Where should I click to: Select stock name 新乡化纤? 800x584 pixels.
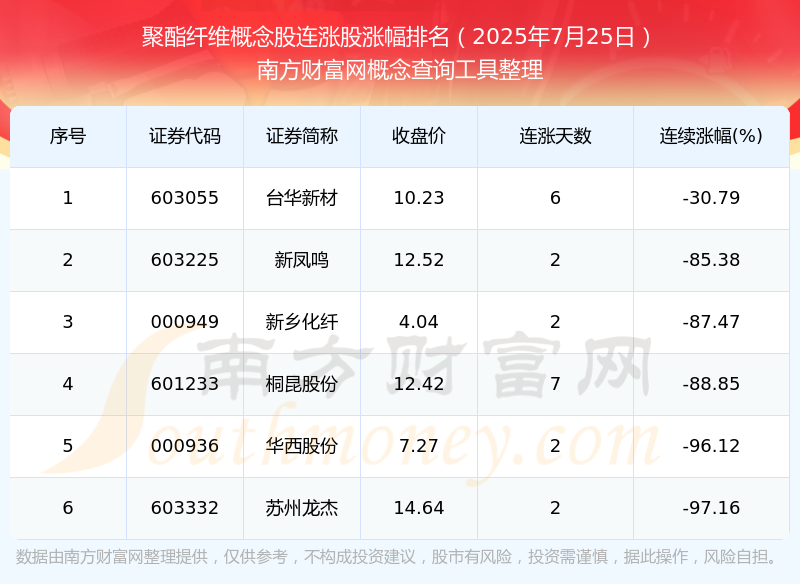(302, 322)
